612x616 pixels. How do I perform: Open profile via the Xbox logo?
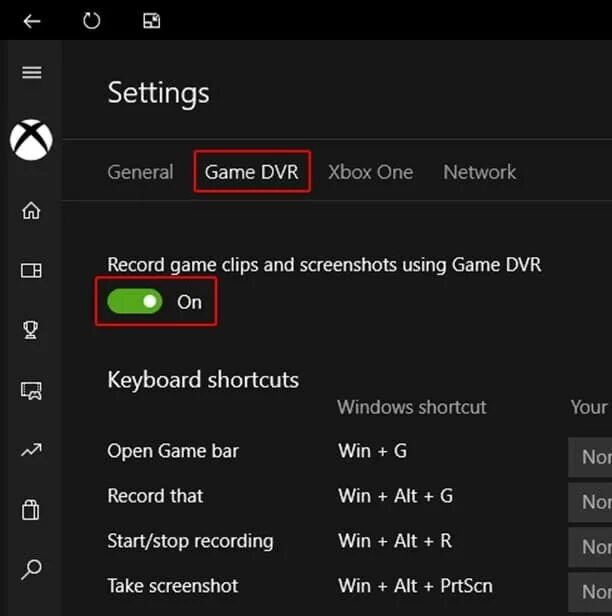pyautogui.click(x=31, y=139)
